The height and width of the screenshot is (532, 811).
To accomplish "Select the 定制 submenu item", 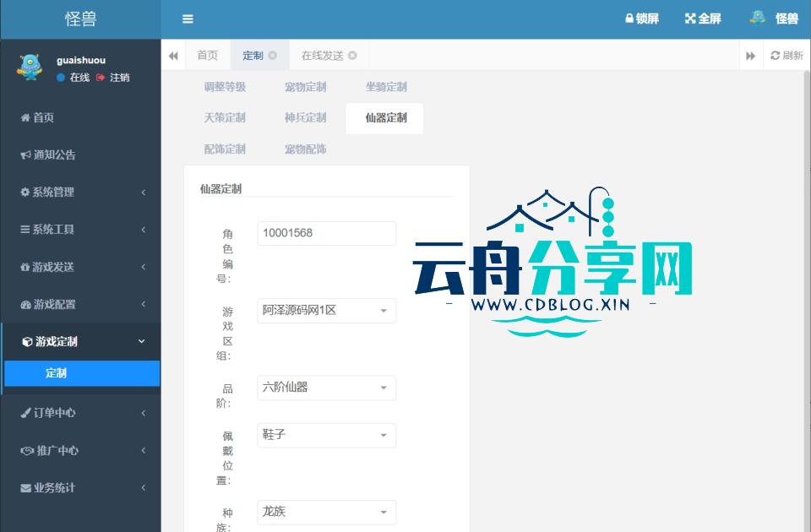I will point(82,373).
